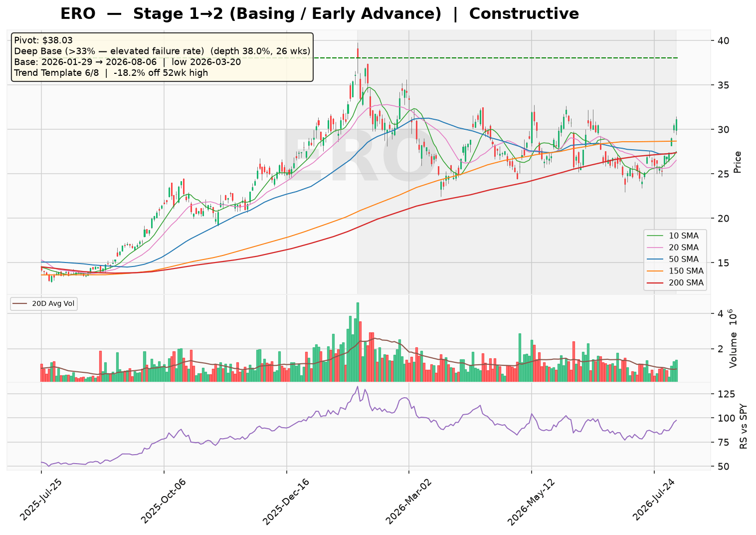Click the price axis value 40

723,41
